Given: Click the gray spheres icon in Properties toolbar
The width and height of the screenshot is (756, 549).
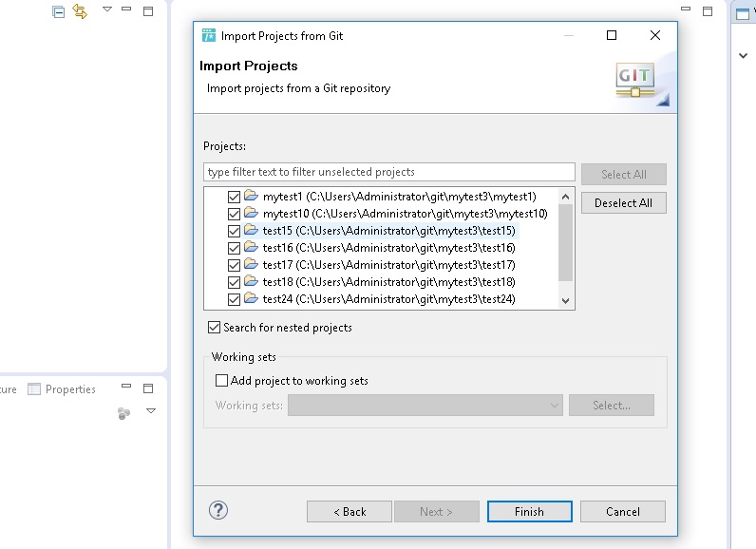Looking at the screenshot, I should pos(123,413).
